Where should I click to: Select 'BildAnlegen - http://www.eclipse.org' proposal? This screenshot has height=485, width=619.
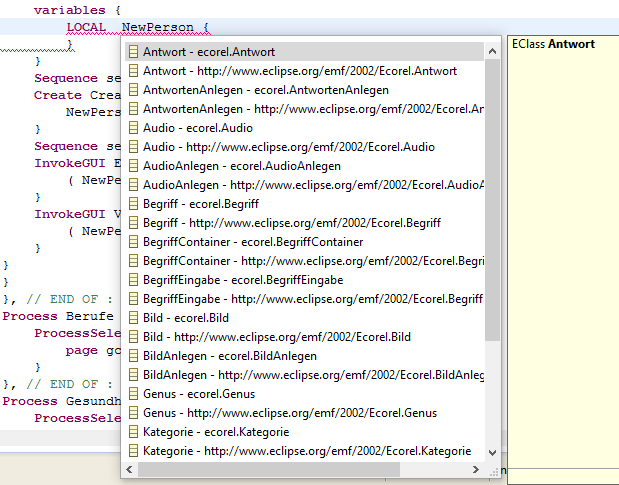pos(304,375)
